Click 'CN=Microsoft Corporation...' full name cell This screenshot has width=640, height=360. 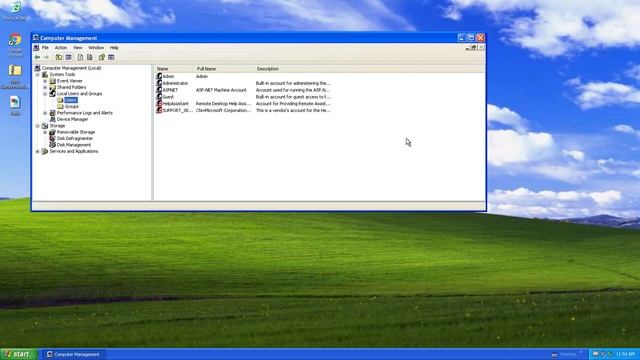pyautogui.click(x=223, y=110)
